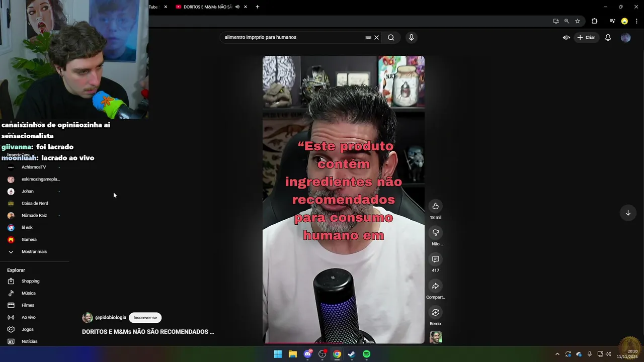
Task: Open Windows Start menu
Action: pyautogui.click(x=278, y=354)
